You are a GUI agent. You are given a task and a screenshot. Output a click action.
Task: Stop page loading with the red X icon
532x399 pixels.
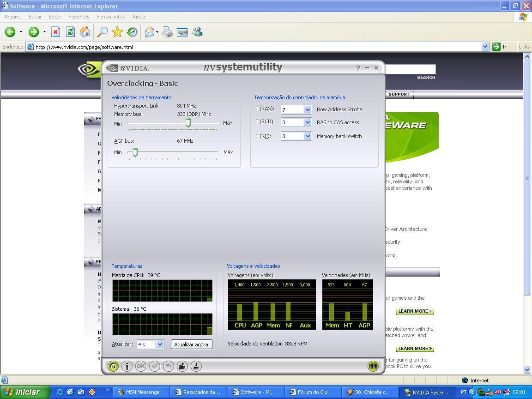(x=55, y=32)
